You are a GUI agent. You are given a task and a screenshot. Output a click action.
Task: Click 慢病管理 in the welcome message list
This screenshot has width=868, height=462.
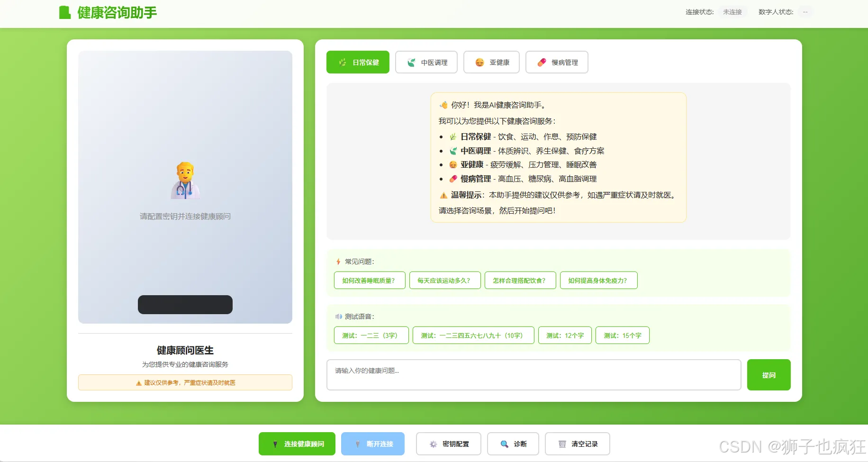476,179
